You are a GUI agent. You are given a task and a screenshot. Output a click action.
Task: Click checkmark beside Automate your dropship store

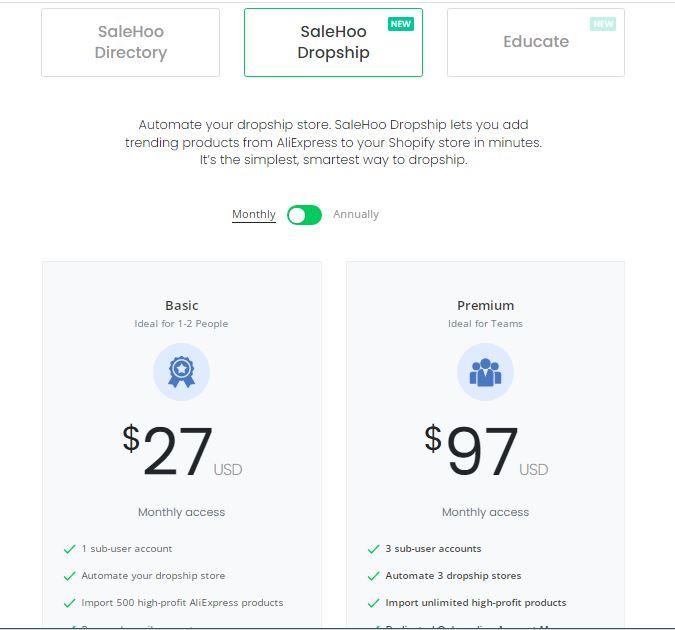(70, 576)
